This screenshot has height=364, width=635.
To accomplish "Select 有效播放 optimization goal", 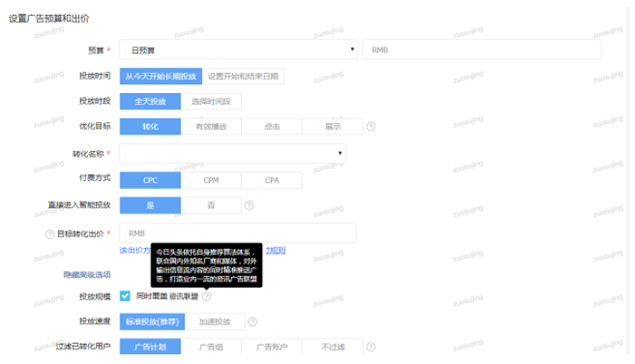I will pyautogui.click(x=211, y=127).
